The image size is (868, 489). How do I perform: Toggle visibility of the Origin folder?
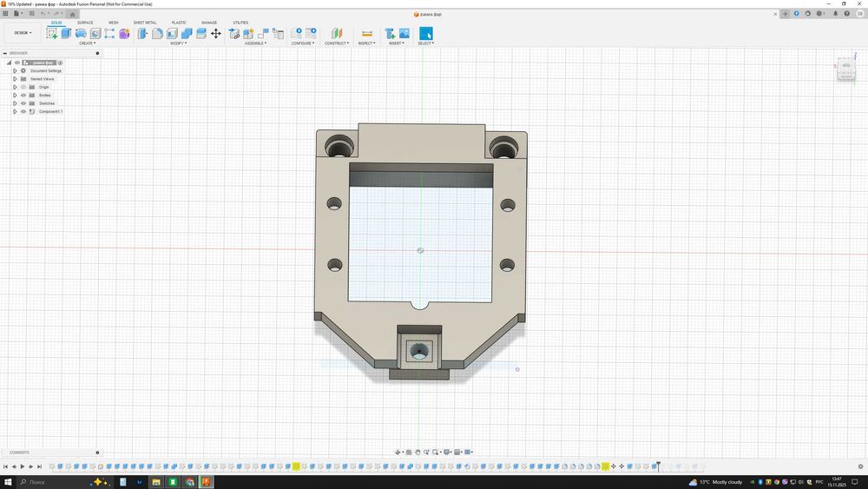tap(23, 87)
